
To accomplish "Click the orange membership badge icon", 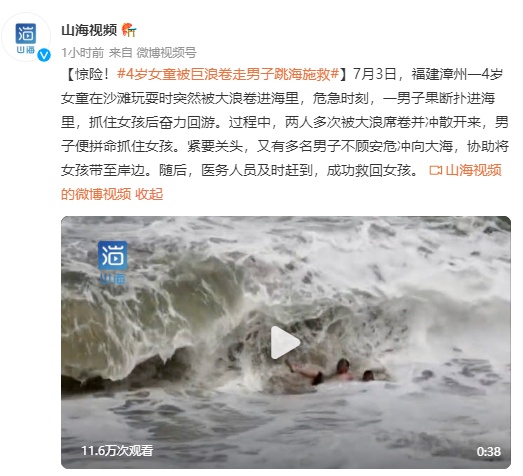I will (129, 30).
